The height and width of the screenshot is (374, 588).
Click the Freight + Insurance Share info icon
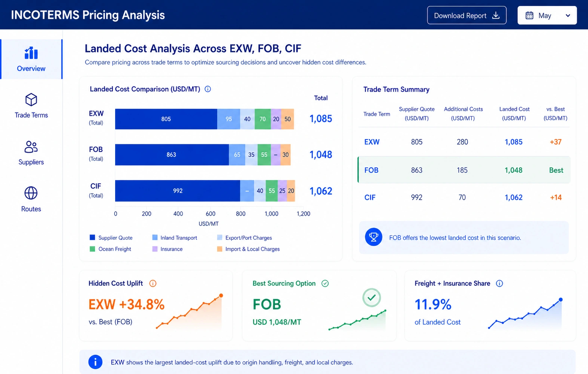pos(499,283)
